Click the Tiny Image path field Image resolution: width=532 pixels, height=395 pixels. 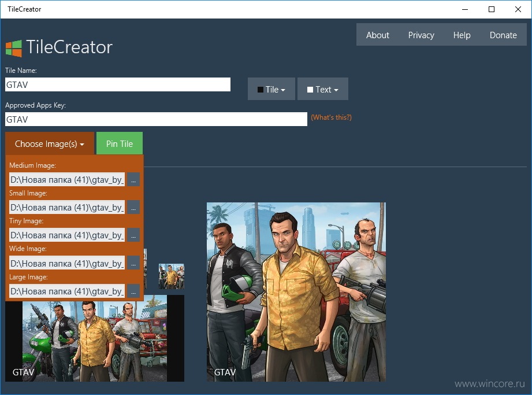tap(67, 235)
